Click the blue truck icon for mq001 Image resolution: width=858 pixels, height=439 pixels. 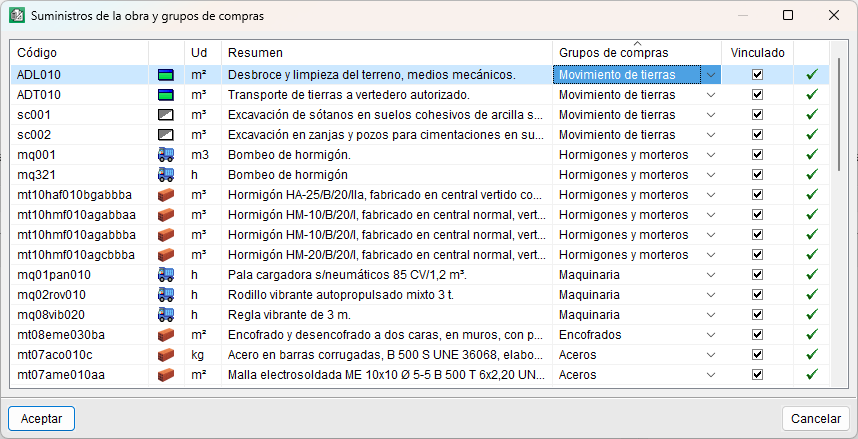click(x=166, y=155)
